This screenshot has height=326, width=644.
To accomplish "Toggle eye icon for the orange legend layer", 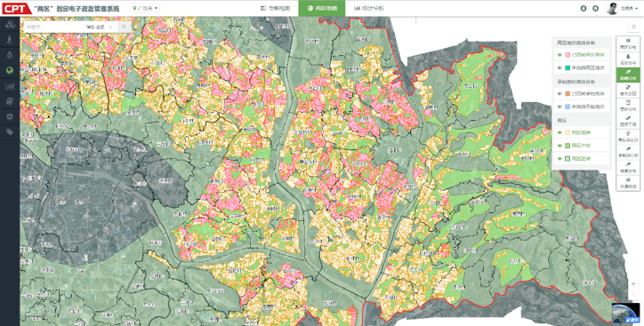I will 559,94.
